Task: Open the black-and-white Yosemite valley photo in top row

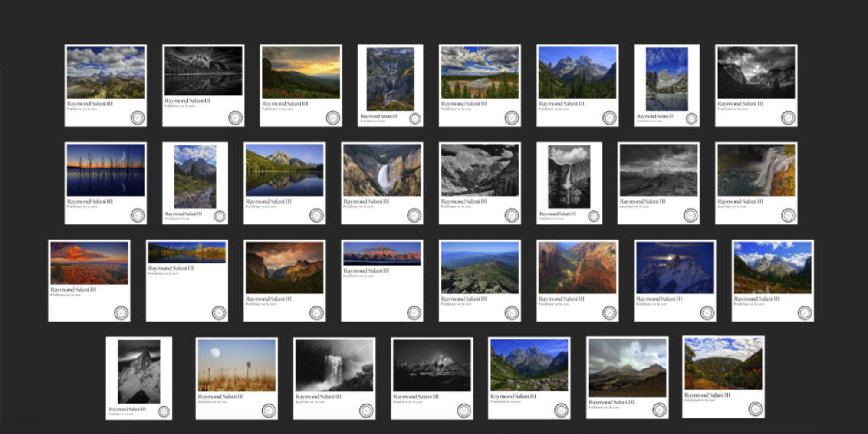Action: (756, 72)
